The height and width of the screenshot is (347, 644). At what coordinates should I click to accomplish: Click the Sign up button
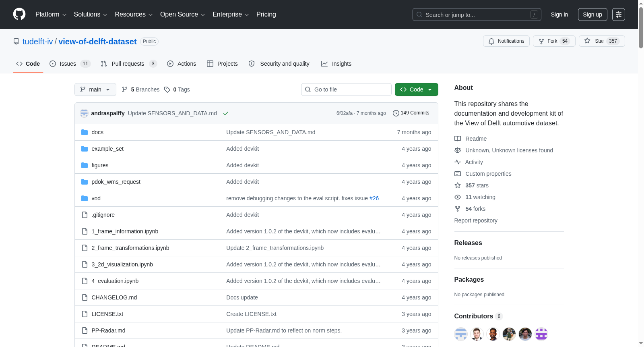(592, 15)
